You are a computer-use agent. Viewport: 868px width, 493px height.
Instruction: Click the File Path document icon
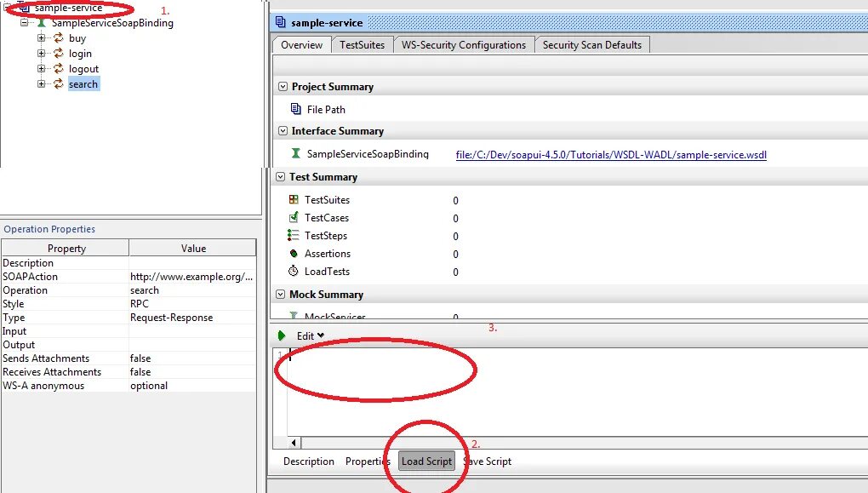click(x=296, y=109)
